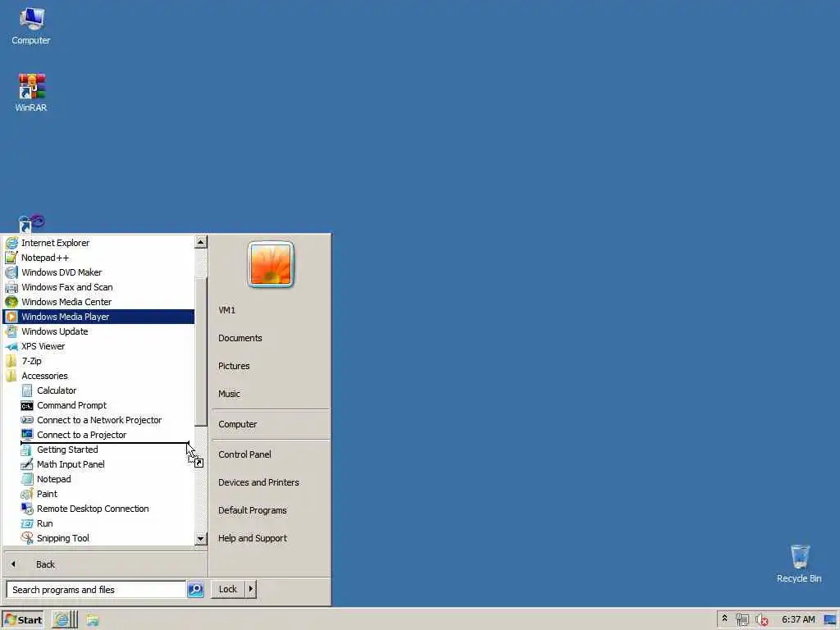Open the Internet Explorer program icon
Image resolution: width=840 pixels, height=630 pixels.
point(11,243)
